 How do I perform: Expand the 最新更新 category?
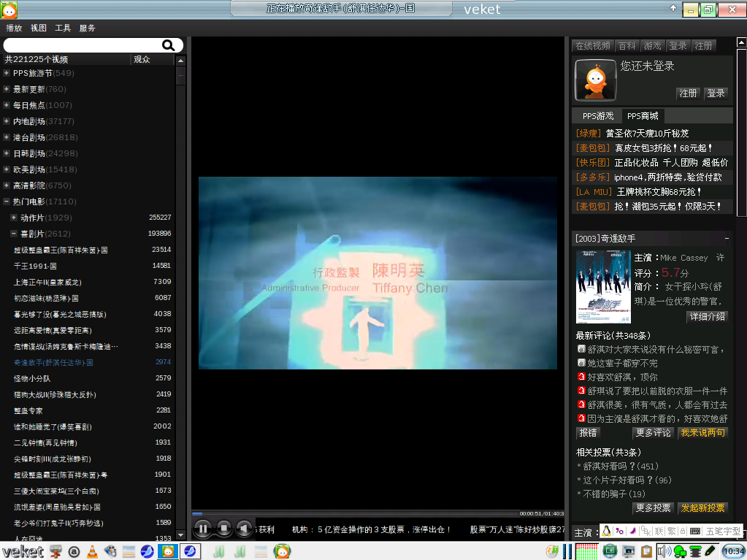click(x=6, y=89)
